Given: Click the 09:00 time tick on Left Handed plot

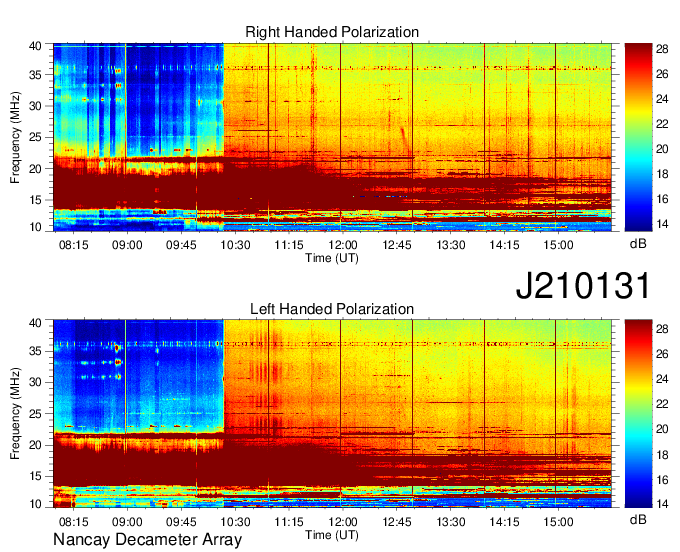Looking at the screenshot, I should [127, 522].
